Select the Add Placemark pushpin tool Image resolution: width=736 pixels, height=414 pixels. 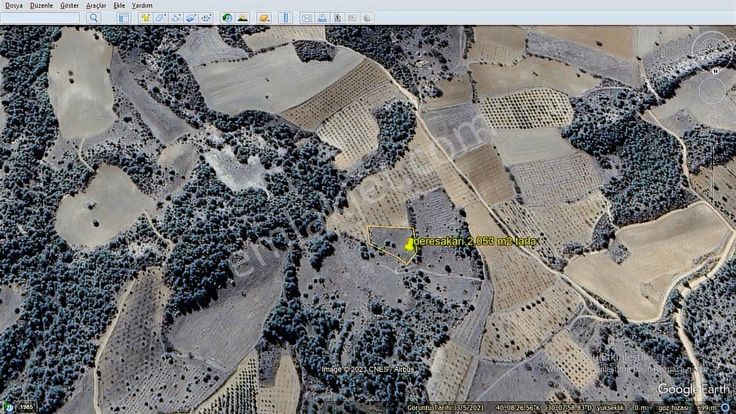146,18
